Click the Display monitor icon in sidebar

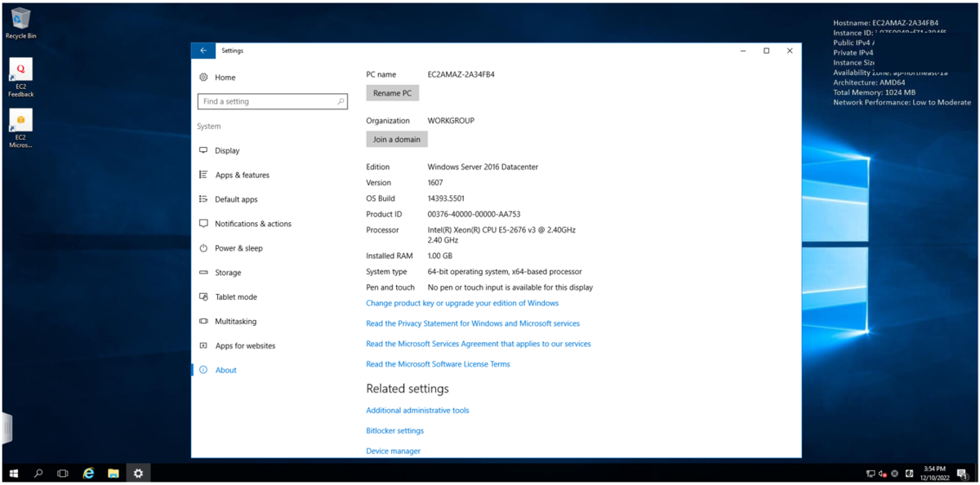click(x=203, y=150)
